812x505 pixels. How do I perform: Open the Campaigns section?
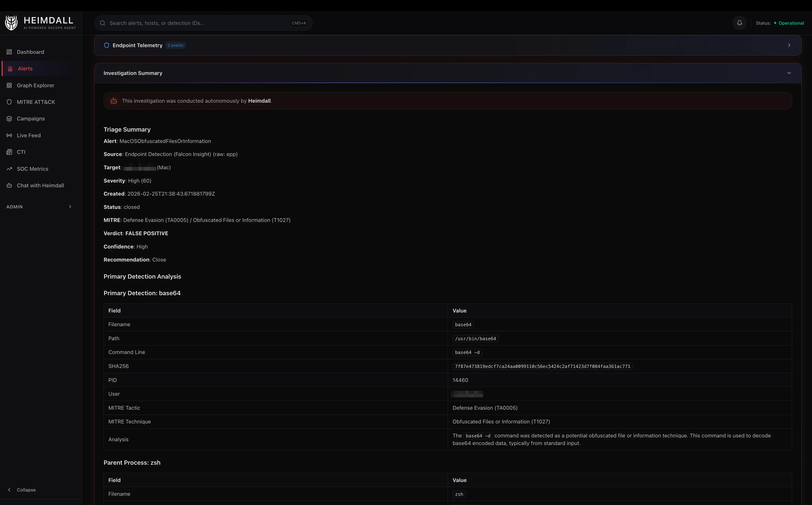tap(31, 119)
